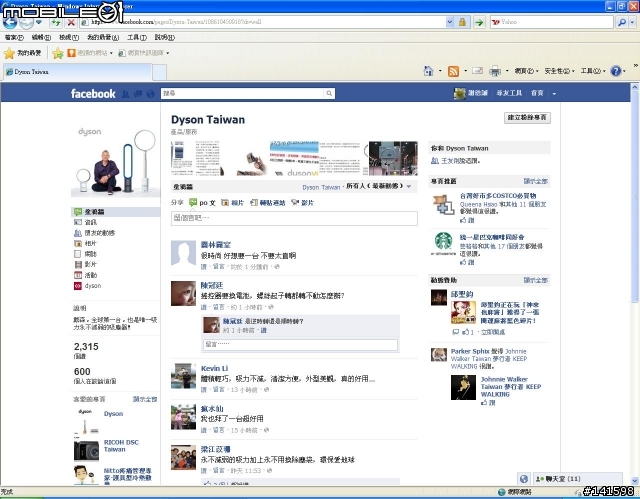
Task: Open Tools dropdown in command bar
Action: tap(593, 71)
